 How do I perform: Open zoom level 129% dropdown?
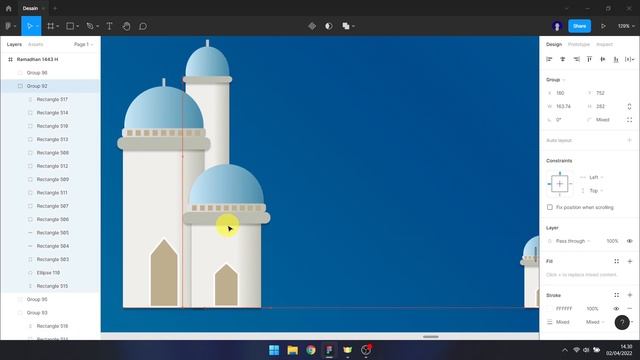point(626,26)
